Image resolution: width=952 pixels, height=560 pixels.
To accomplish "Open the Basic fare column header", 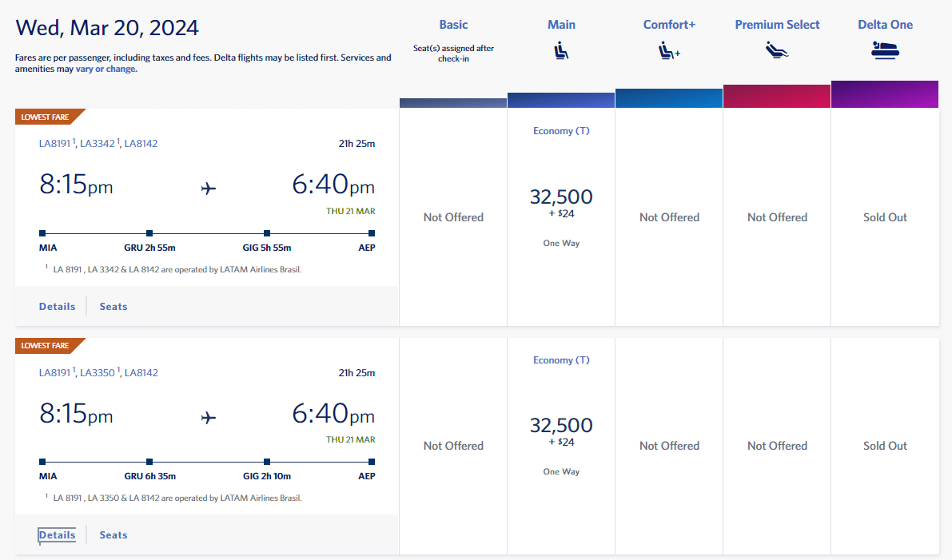I will [x=453, y=25].
